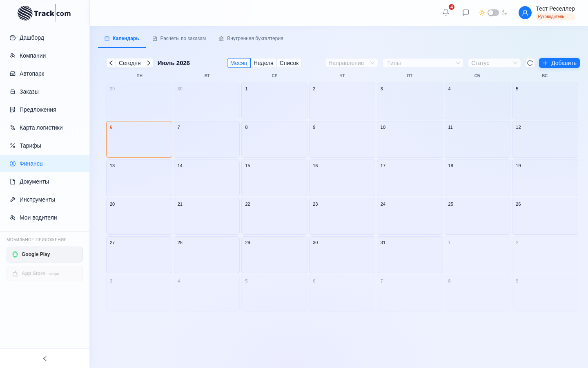Click the Track.com logo
588x368 pixels.
(44, 13)
